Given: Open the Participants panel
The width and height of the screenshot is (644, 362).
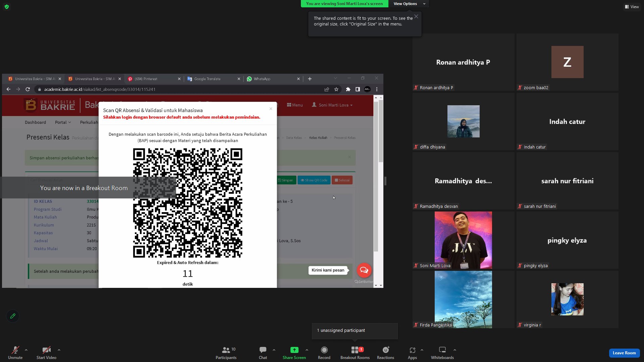Looking at the screenshot, I should click(226, 353).
